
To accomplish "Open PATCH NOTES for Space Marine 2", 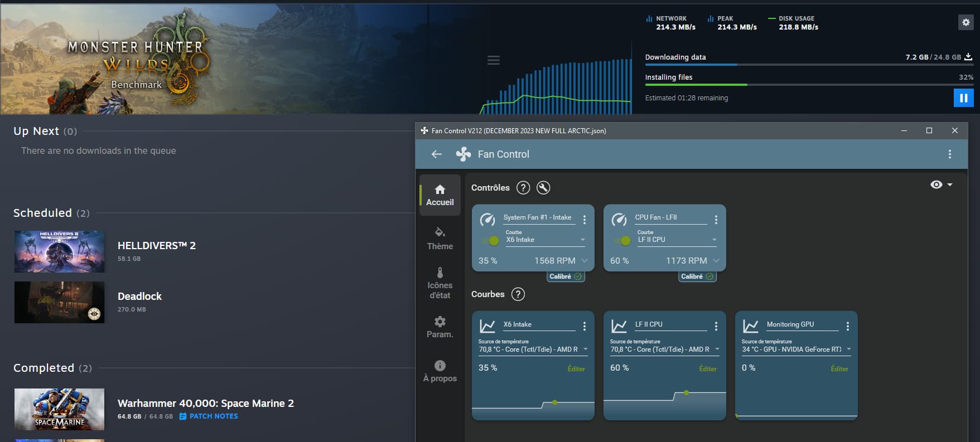I will (x=209, y=416).
